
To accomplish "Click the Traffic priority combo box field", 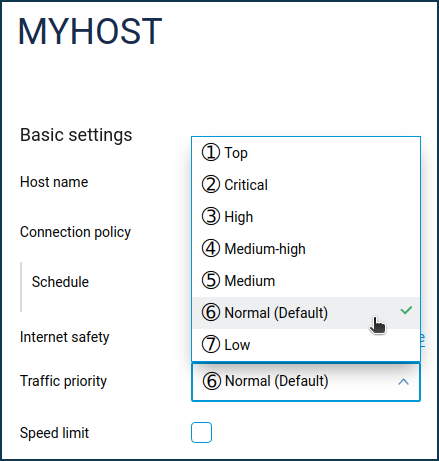I will tap(306, 382).
